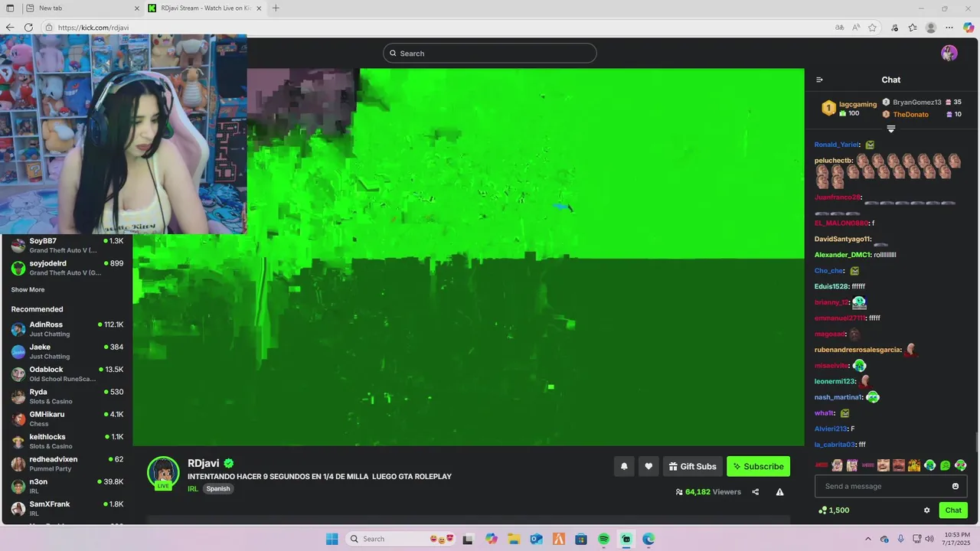Click the browser back arrow
The height and width of the screenshot is (551, 980).
coord(10,28)
